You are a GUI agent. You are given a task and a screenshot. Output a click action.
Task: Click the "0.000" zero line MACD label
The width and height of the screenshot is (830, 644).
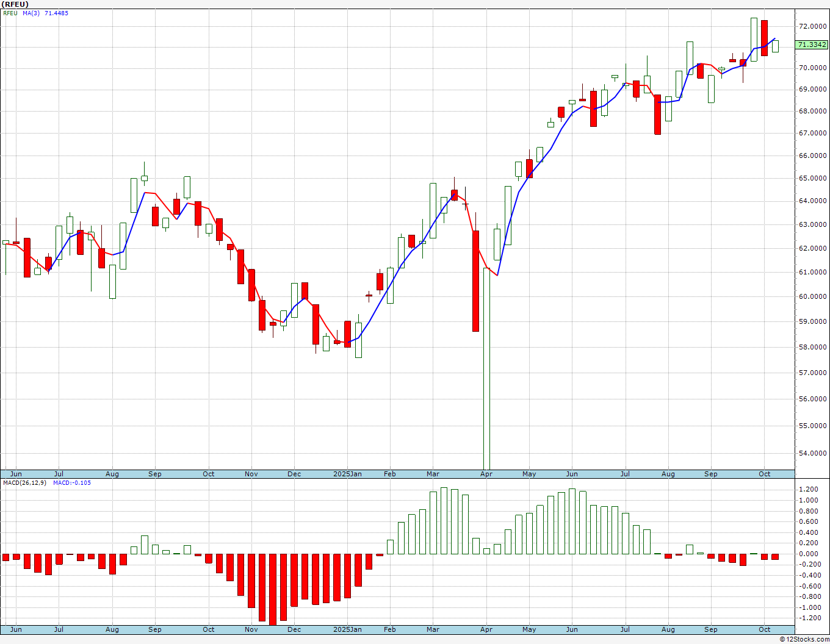pos(809,554)
